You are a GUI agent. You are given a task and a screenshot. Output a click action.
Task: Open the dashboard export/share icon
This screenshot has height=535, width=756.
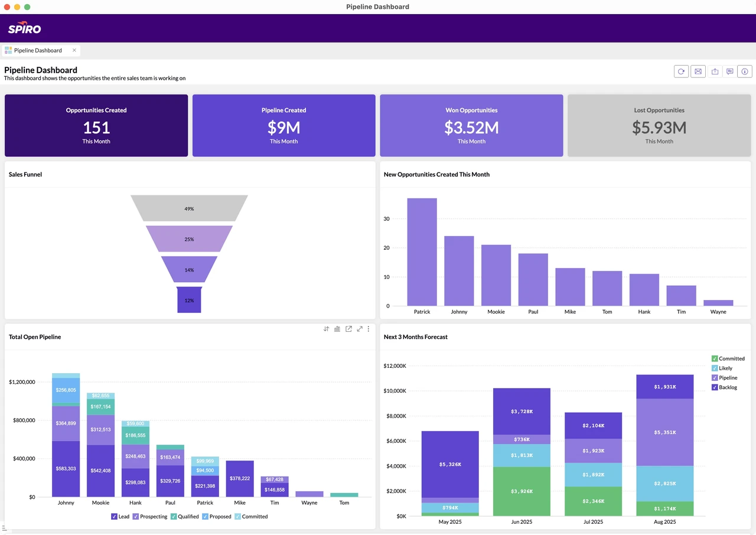[x=715, y=71]
